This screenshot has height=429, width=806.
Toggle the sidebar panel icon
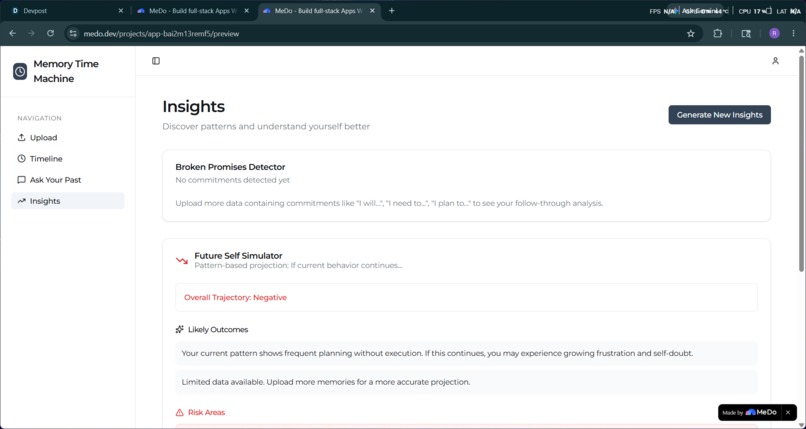pos(156,61)
